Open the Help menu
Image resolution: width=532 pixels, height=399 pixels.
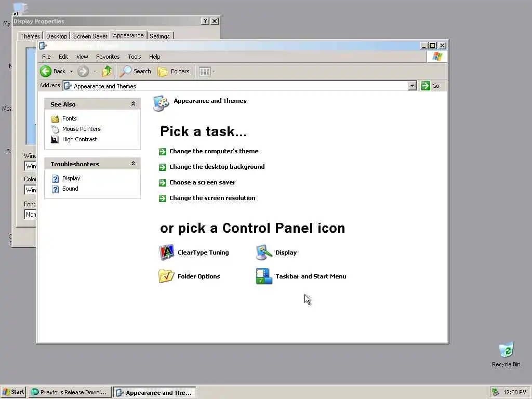point(154,57)
